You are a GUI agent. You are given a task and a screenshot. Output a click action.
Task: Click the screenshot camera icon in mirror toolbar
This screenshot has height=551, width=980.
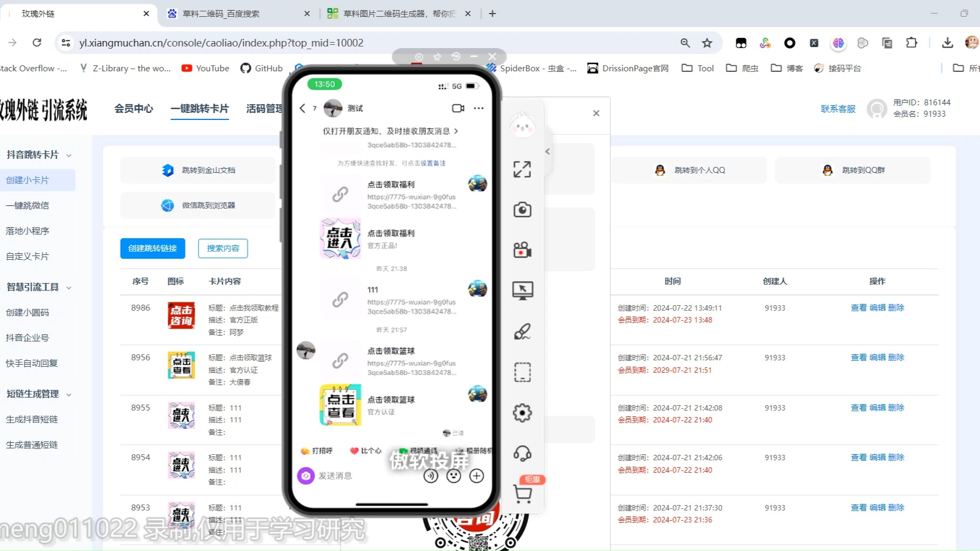pos(522,210)
